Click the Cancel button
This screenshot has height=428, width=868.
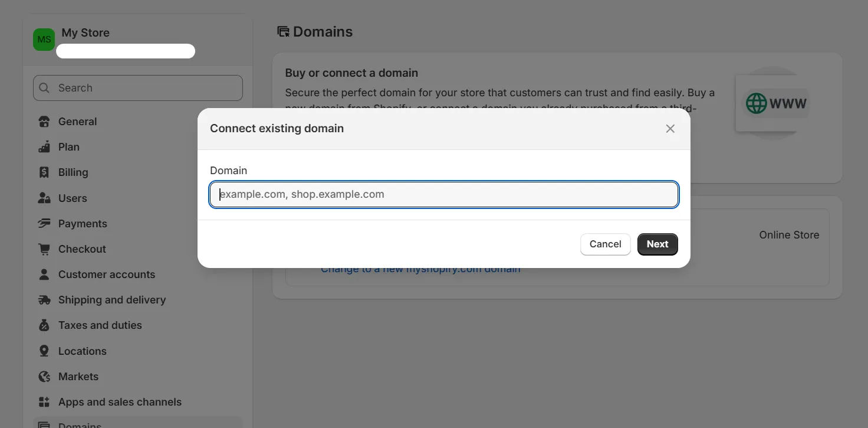tap(606, 244)
